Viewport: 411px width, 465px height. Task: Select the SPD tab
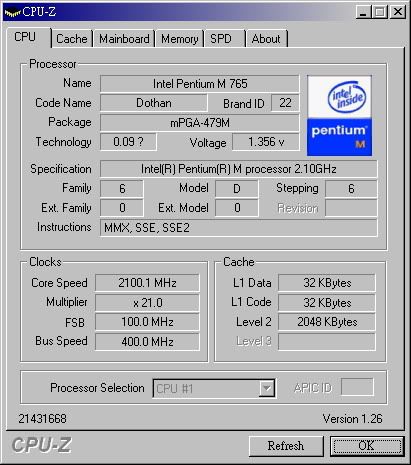pos(225,39)
